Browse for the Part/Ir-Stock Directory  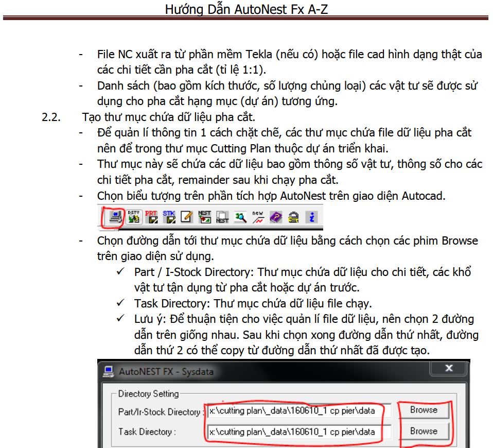424,410
